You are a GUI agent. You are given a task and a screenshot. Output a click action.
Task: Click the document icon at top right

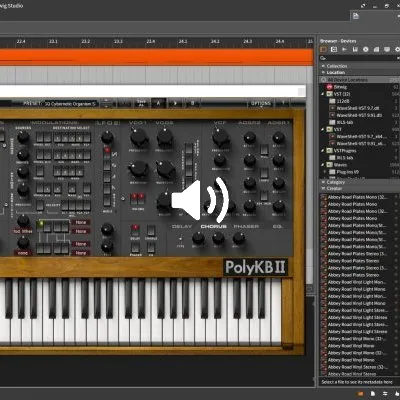click(x=356, y=16)
